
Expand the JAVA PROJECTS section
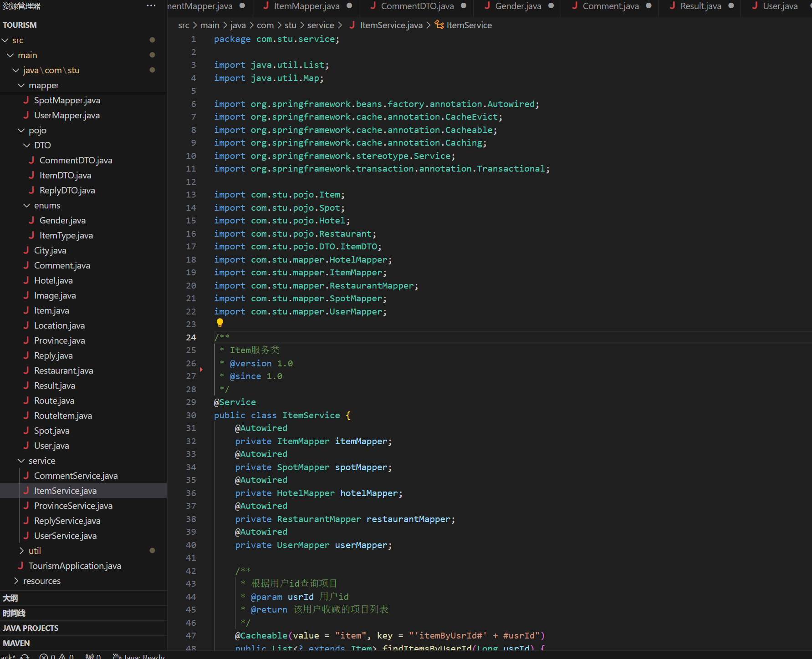click(31, 628)
